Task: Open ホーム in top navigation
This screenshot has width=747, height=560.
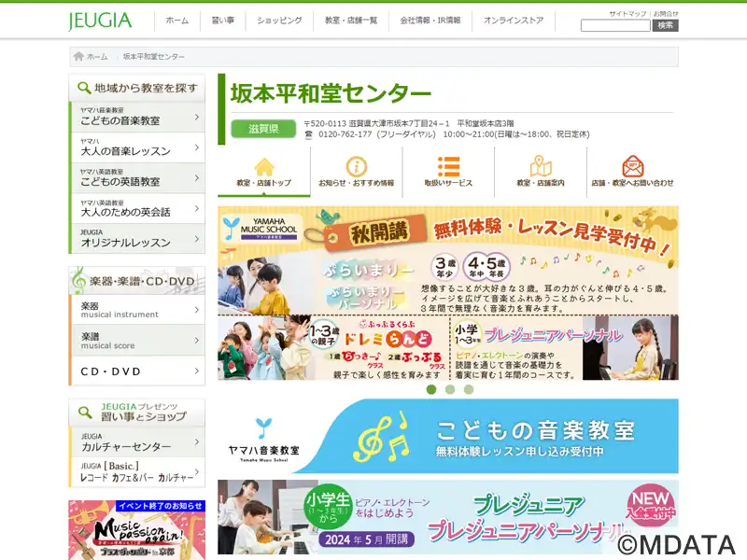Action: pyautogui.click(x=177, y=21)
